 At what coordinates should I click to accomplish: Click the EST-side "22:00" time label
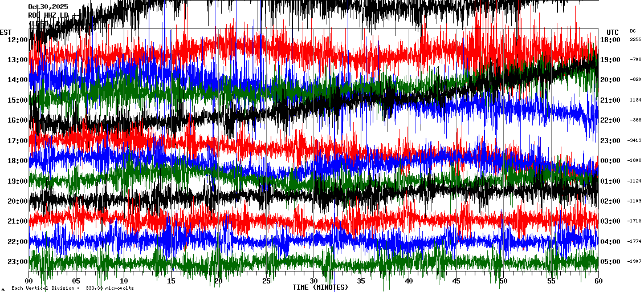[17, 241]
